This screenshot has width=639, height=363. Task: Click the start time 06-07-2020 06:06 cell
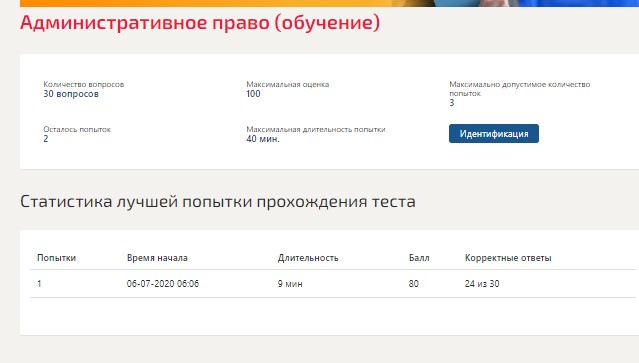(x=163, y=284)
